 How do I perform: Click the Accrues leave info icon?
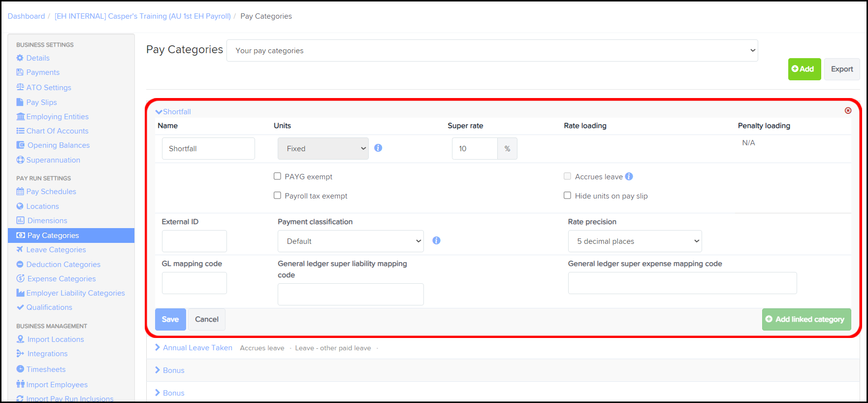[x=629, y=176]
